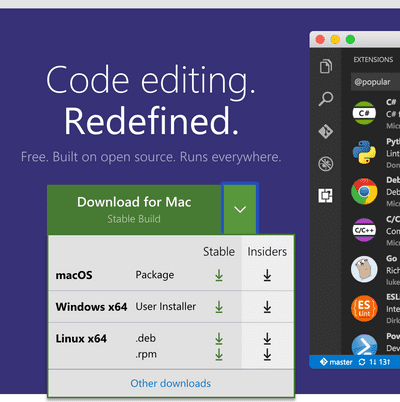400x402 pixels.
Task: Select the Chrome debugger extension icon
Action: [364, 191]
